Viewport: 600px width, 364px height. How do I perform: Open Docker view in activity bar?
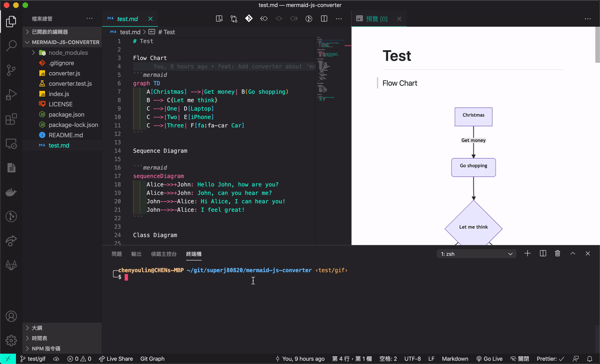(x=11, y=192)
